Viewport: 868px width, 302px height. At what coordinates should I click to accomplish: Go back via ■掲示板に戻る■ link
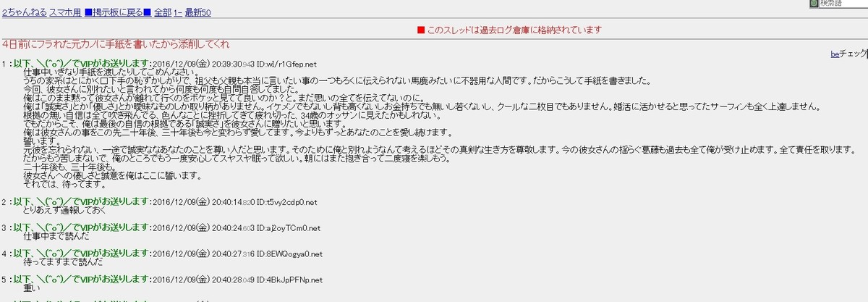pos(116,13)
